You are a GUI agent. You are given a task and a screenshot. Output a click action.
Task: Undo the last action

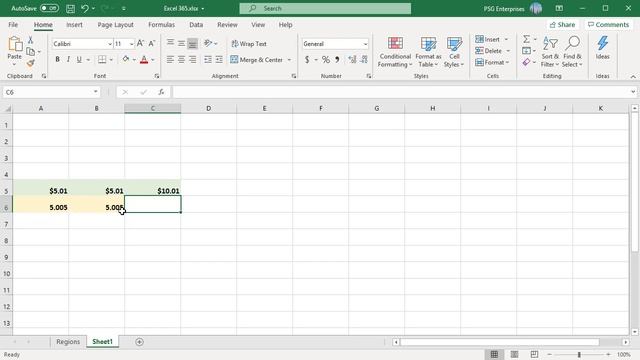(84, 8)
